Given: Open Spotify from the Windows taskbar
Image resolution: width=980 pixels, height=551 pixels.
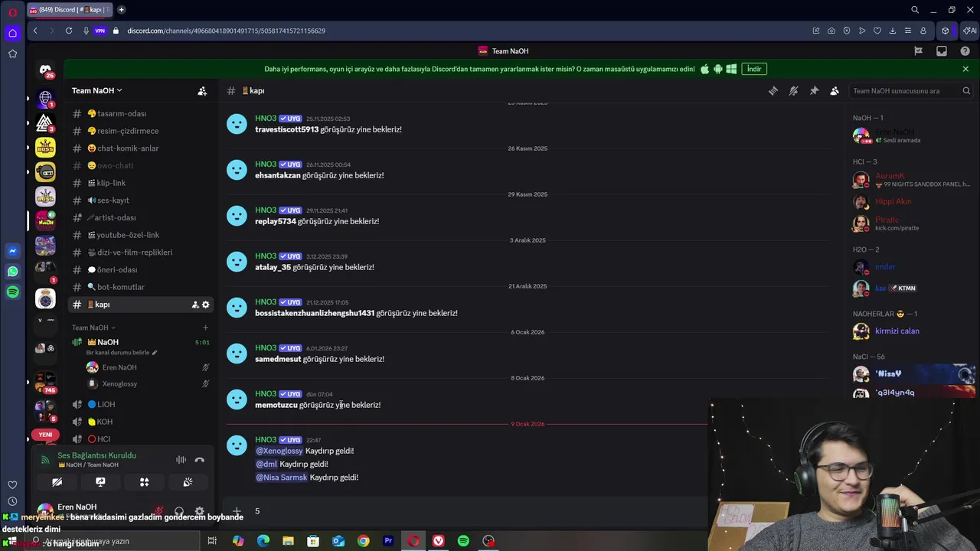Looking at the screenshot, I should pyautogui.click(x=463, y=541).
